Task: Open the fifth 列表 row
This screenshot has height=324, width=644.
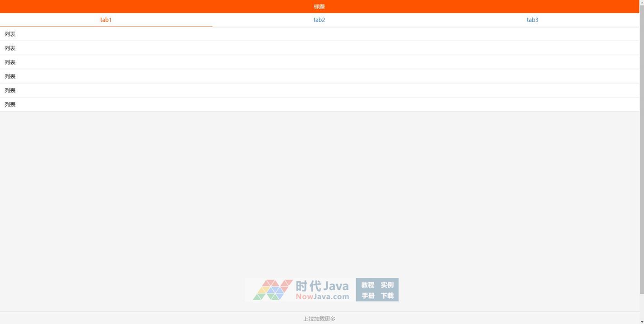Action: coord(10,90)
